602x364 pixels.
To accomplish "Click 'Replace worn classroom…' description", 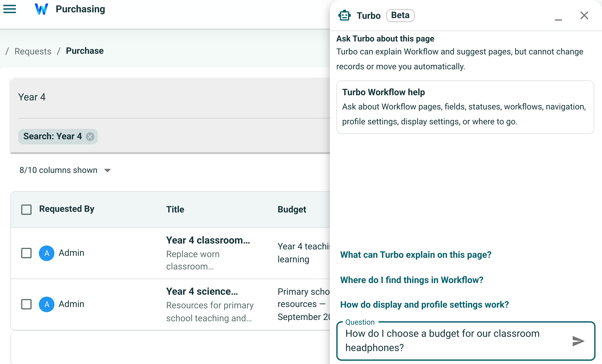I will 193,260.
